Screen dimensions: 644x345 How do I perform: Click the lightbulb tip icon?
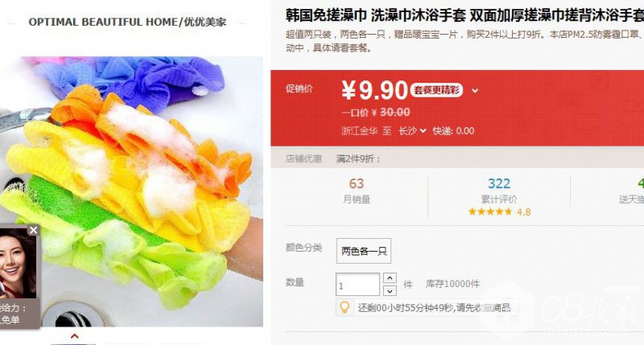pyautogui.click(x=345, y=307)
